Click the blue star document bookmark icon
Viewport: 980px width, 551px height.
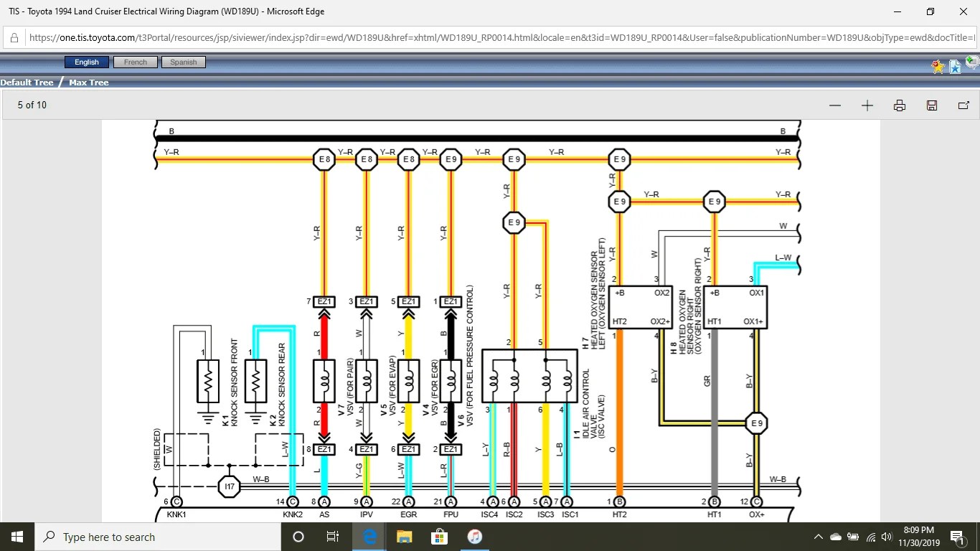point(955,67)
